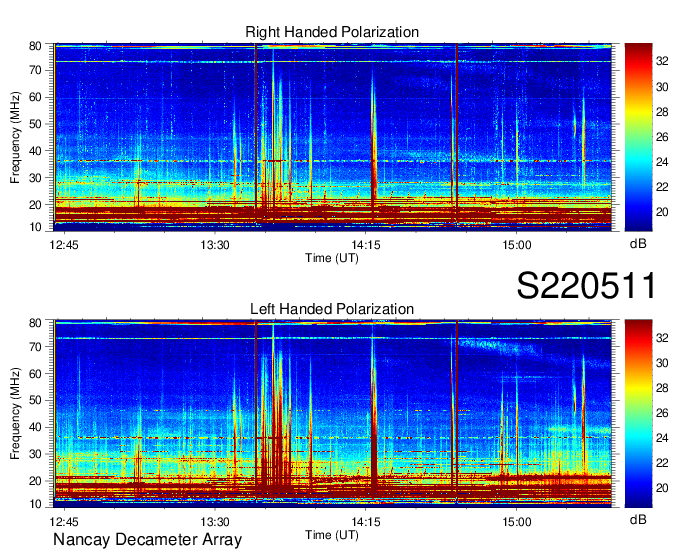The height and width of the screenshot is (552, 680).
Task: Click the Right Handed plot's color bar
Action: point(638,137)
